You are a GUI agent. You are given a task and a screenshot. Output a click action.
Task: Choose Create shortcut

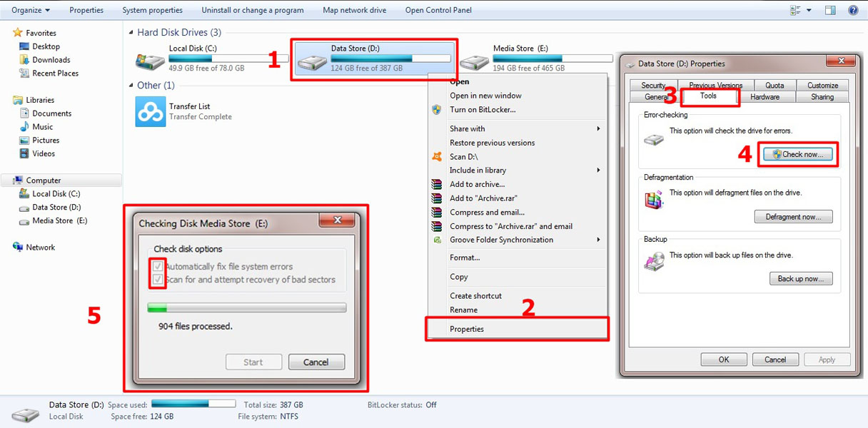475,296
